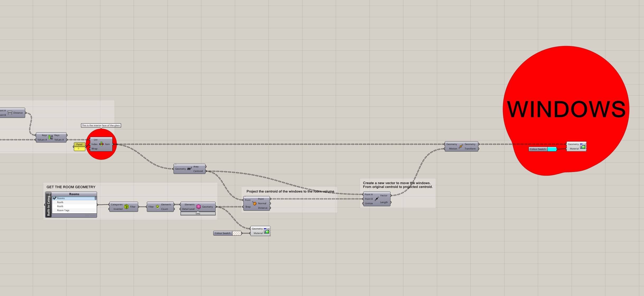Click the Distance output on Closest Point component
The height and width of the screenshot is (296, 644).
pos(263,208)
